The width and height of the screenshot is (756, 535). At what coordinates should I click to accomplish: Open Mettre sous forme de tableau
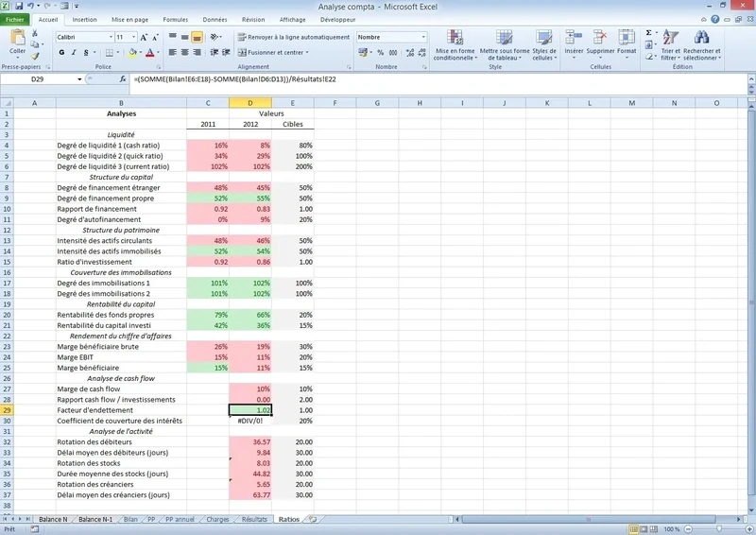click(505, 44)
